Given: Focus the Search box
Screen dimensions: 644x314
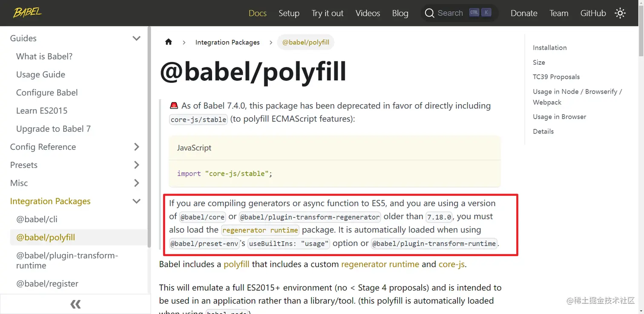Looking at the screenshot, I should click(459, 13).
